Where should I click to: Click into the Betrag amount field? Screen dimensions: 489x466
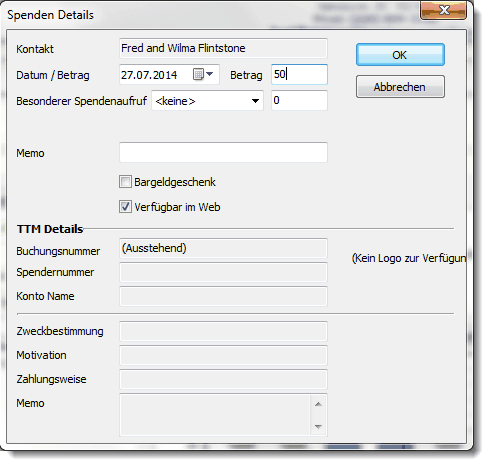point(299,74)
